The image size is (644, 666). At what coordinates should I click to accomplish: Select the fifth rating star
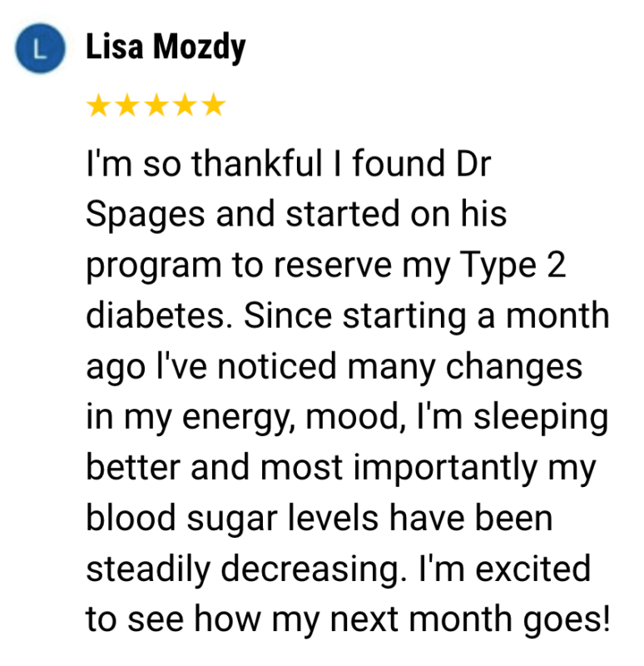coord(214,106)
